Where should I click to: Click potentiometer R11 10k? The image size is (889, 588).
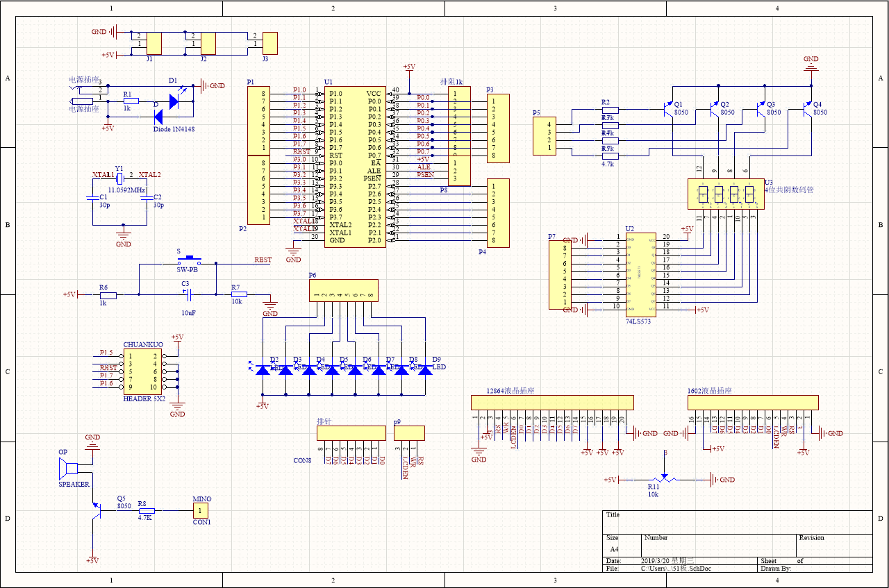tap(665, 479)
